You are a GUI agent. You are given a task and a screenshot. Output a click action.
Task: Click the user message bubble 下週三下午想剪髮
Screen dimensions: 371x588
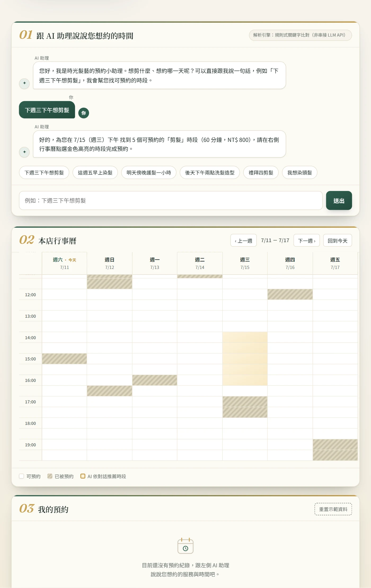47,110
